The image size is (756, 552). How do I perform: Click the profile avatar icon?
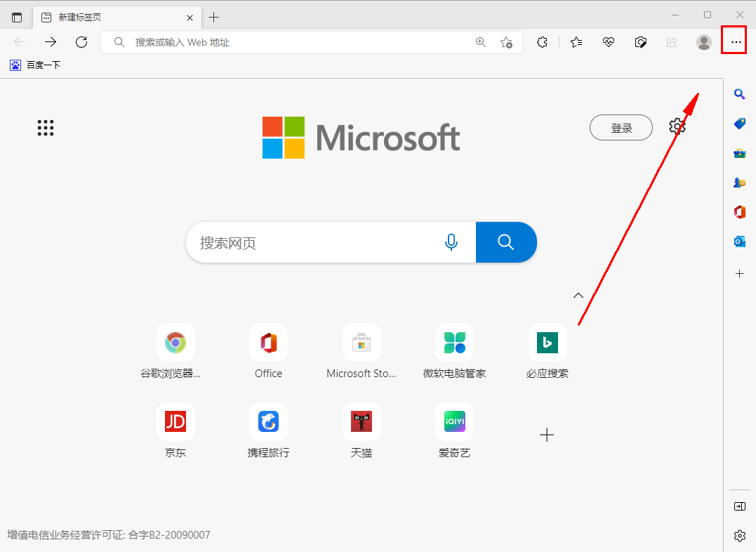click(703, 42)
